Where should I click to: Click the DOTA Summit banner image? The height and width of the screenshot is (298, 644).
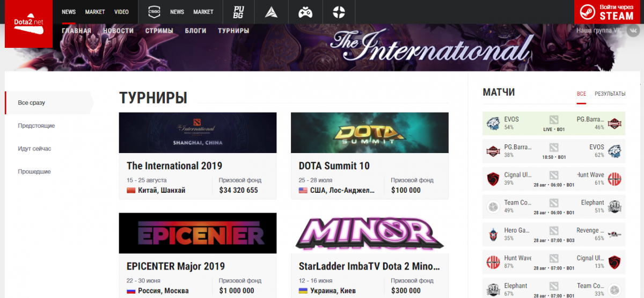[370, 133]
